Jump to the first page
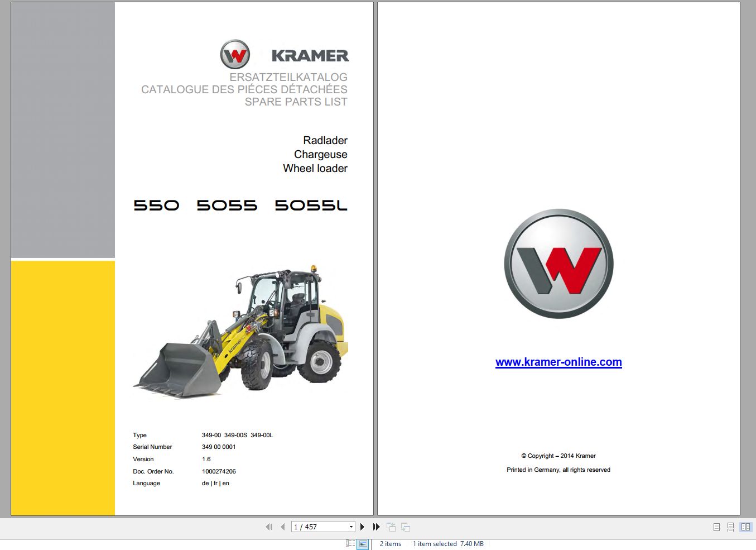 coord(269,527)
